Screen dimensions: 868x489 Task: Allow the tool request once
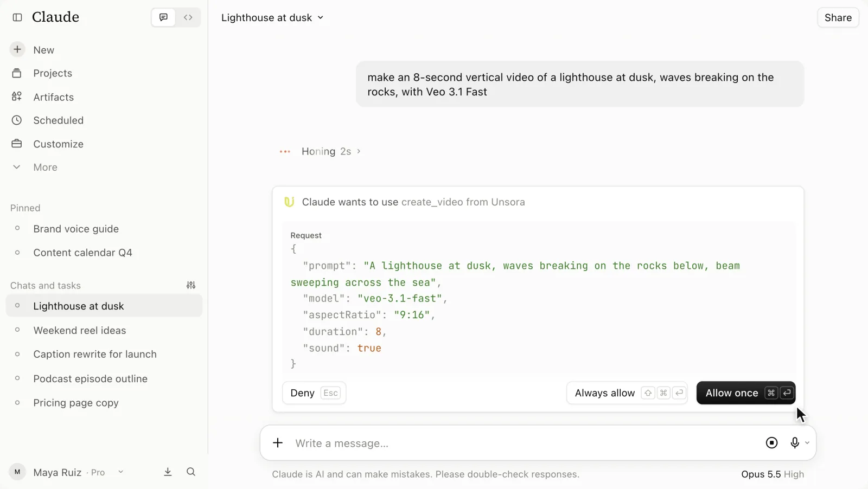click(746, 393)
